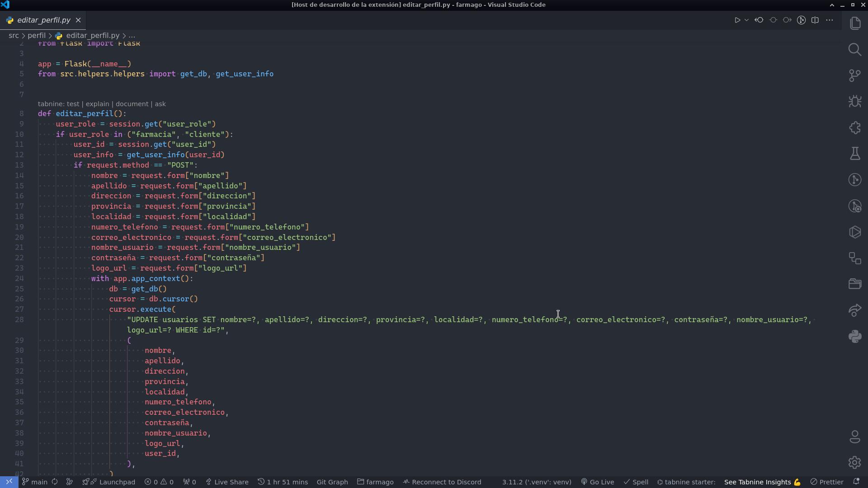Image resolution: width=868 pixels, height=488 pixels.
Task: Open Source Control view icon
Action: pyautogui.click(x=854, y=75)
